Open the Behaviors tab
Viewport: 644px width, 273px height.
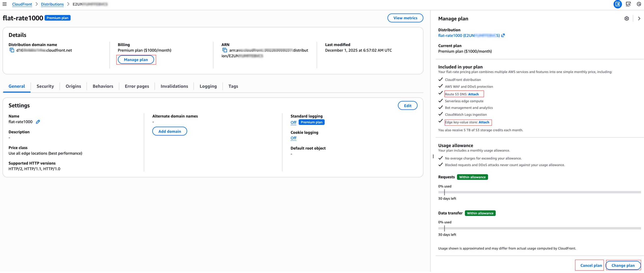(x=103, y=86)
